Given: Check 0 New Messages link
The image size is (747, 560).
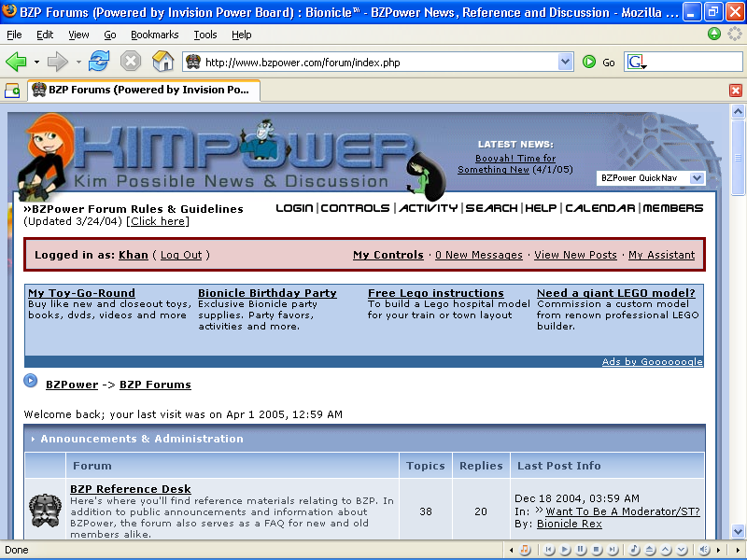Looking at the screenshot, I should (x=479, y=255).
